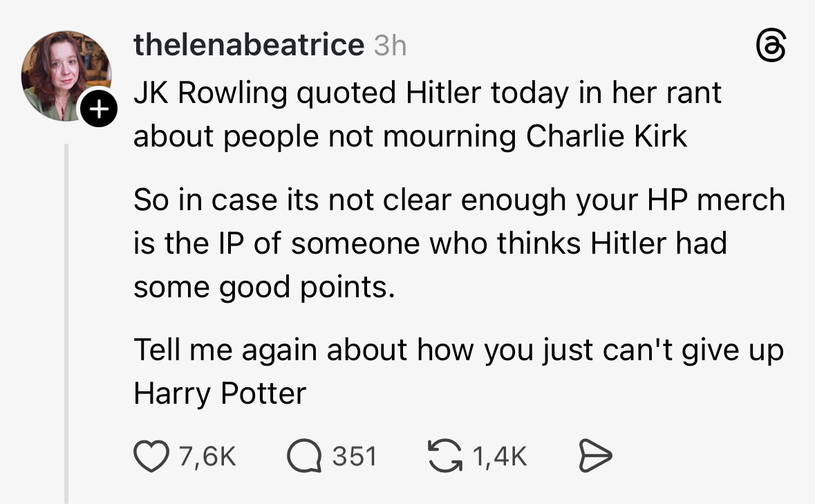Visit the thelenabeatrice username link
815x504 pixels.
(x=248, y=46)
